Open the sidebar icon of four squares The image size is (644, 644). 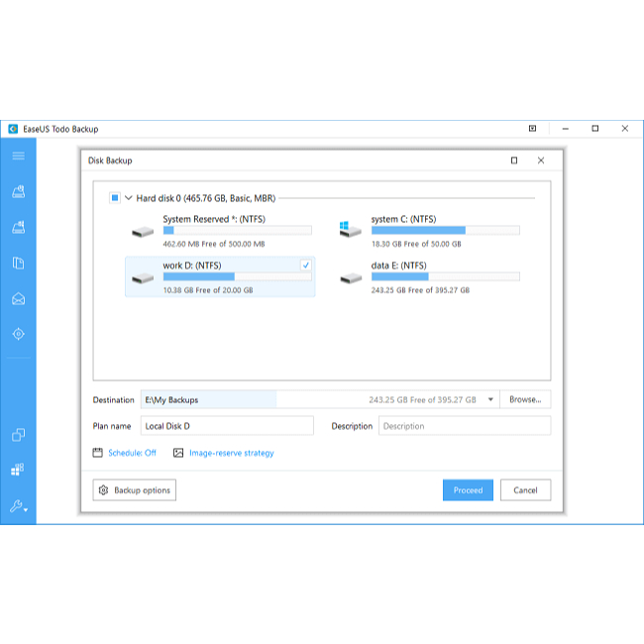tap(18, 470)
